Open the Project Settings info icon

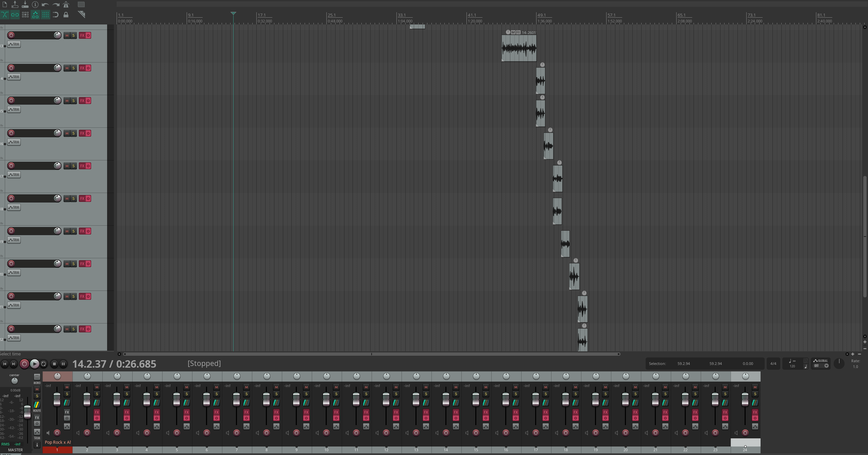35,4
